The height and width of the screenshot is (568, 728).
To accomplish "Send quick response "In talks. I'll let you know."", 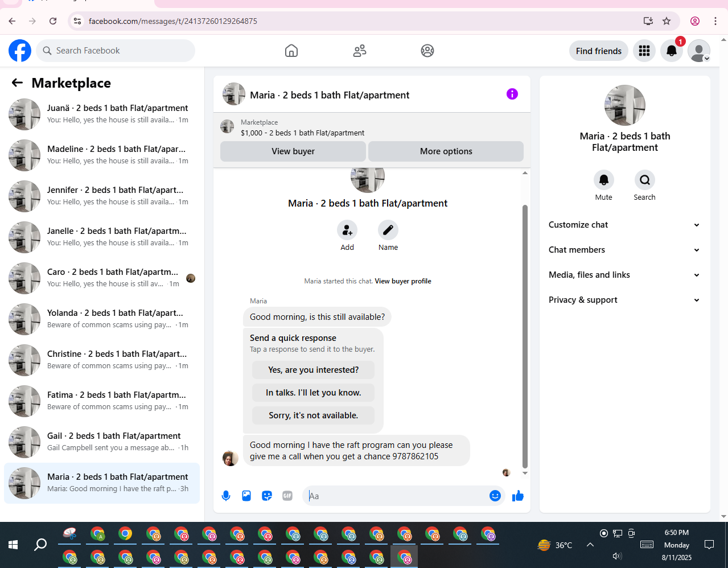I will tap(314, 393).
